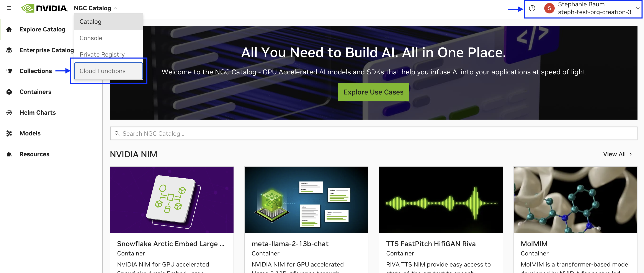
Task: Open the help question mark icon
Action: pos(532,8)
